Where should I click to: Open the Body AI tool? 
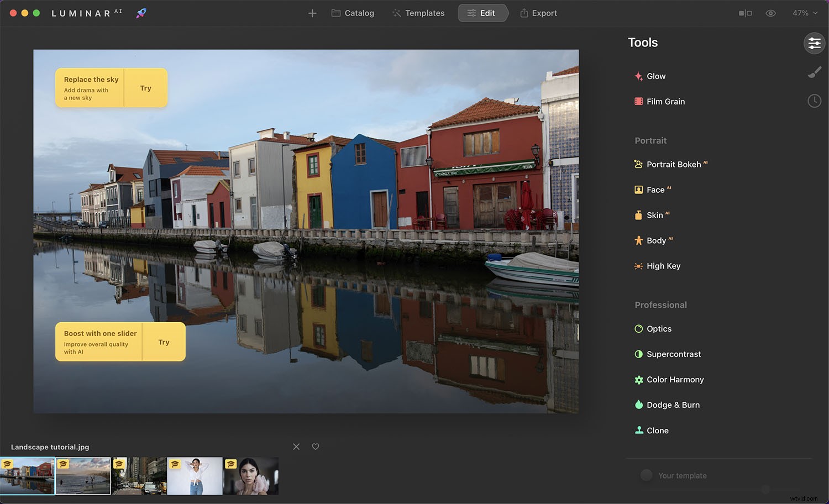click(658, 240)
